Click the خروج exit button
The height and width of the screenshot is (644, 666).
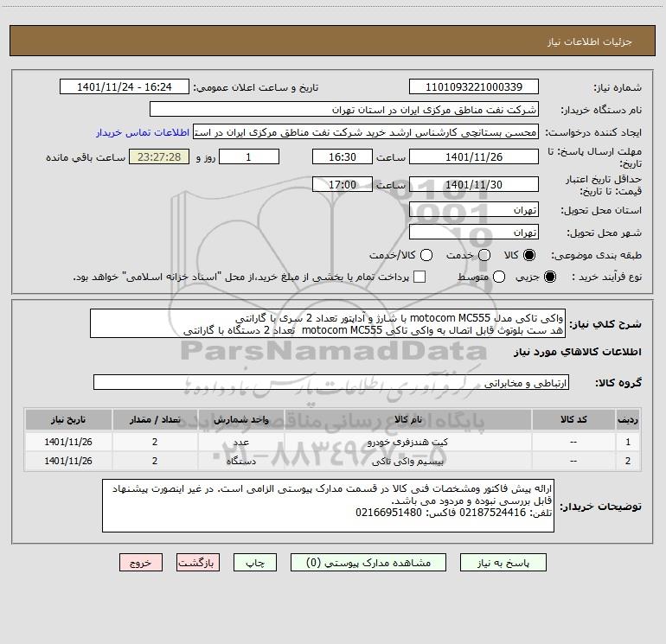pos(141,563)
